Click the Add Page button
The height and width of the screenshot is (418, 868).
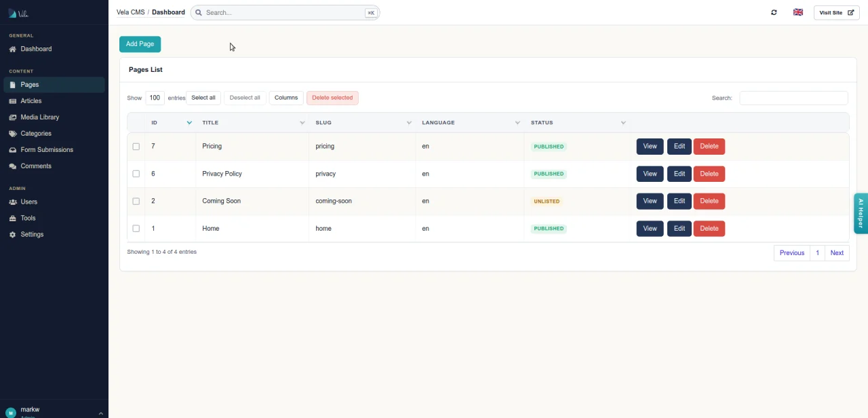(x=140, y=43)
